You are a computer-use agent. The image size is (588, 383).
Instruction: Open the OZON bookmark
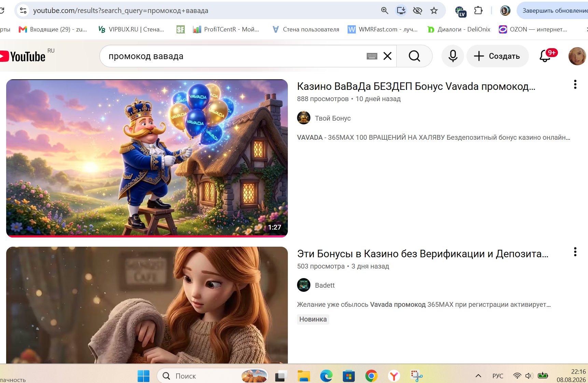tap(533, 29)
